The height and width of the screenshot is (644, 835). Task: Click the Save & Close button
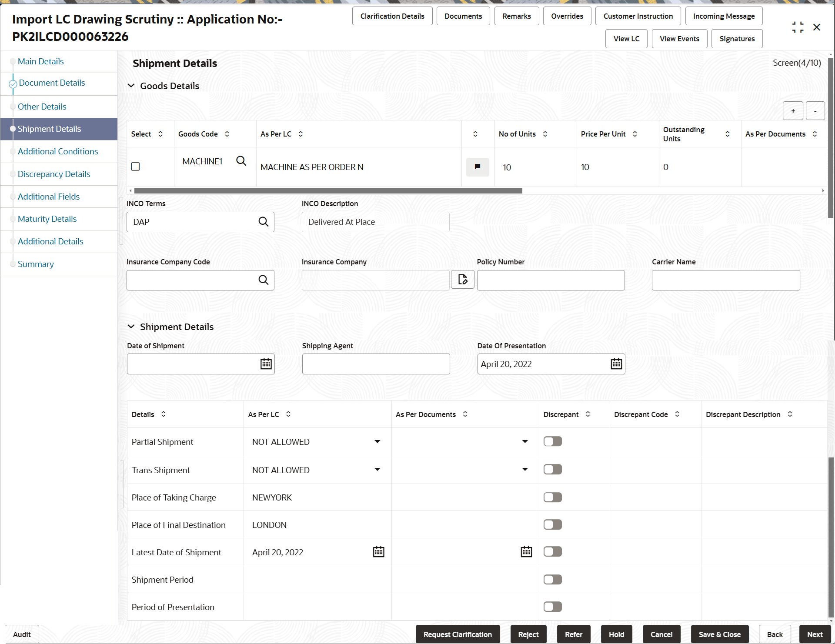click(719, 634)
